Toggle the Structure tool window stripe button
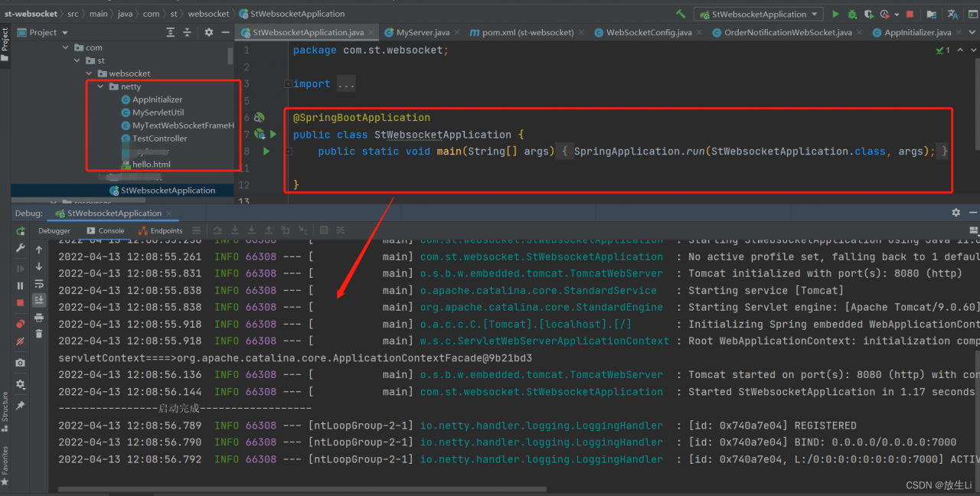The width and height of the screenshot is (980, 496). pyautogui.click(x=5, y=412)
